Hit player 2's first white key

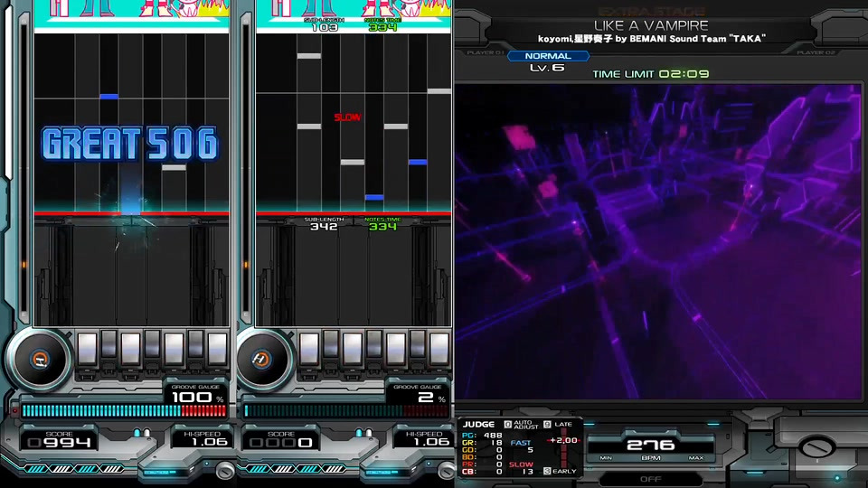(x=309, y=349)
